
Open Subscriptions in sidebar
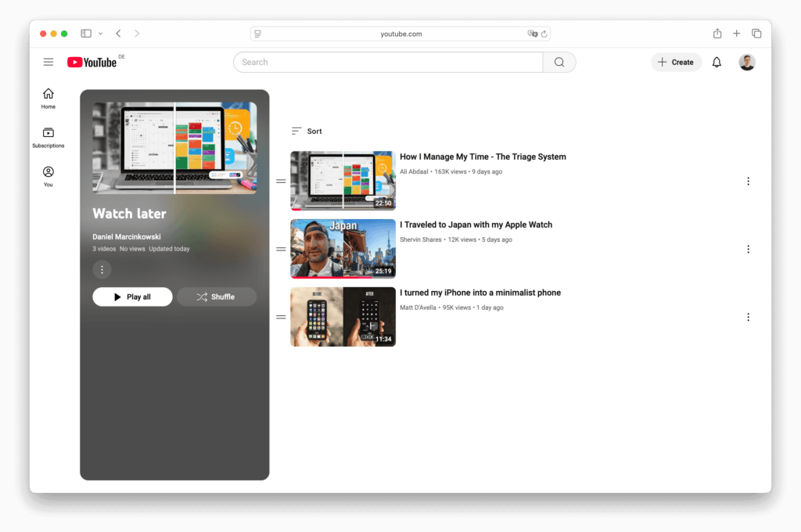(x=48, y=138)
